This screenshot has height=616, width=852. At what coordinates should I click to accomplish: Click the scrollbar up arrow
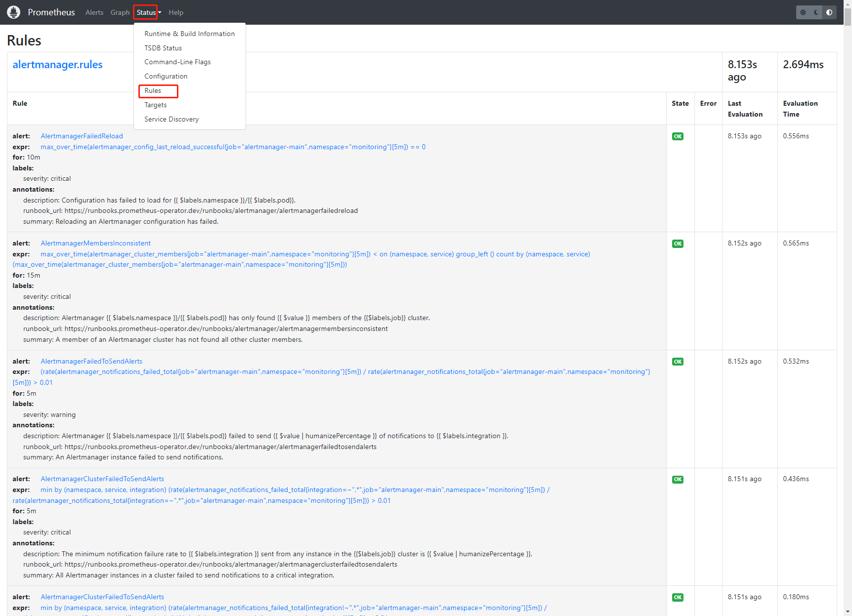click(x=848, y=4)
